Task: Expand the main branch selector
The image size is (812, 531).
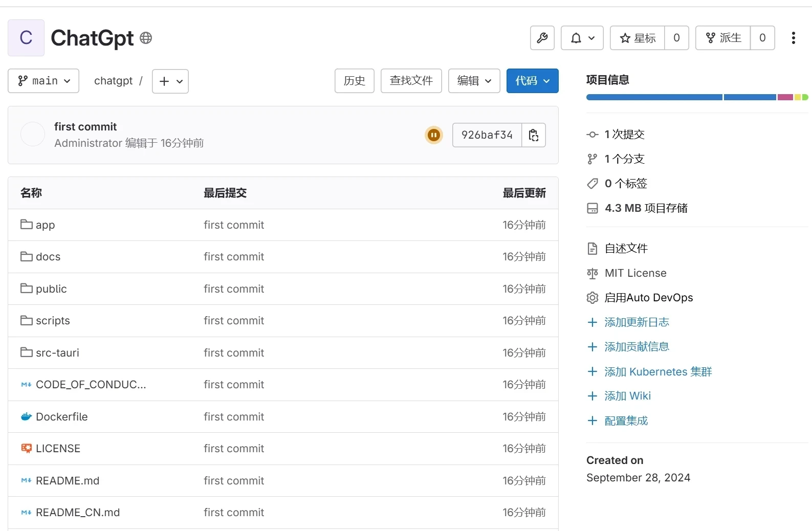Action: click(x=43, y=81)
